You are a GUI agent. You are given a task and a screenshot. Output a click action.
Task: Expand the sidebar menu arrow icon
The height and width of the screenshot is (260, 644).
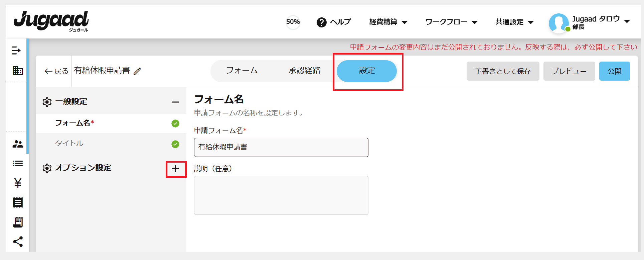click(16, 51)
